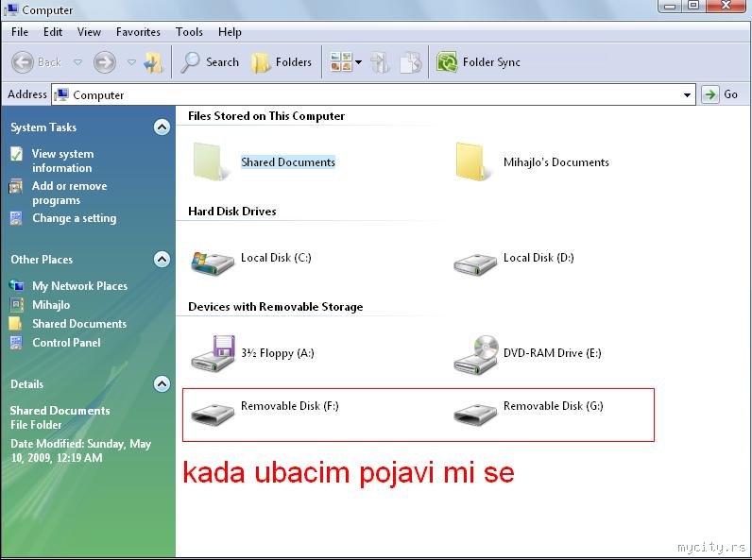The width and height of the screenshot is (752, 560).
Task: Click the DVD-RAM Drive (E:) label
Action: 553,353
